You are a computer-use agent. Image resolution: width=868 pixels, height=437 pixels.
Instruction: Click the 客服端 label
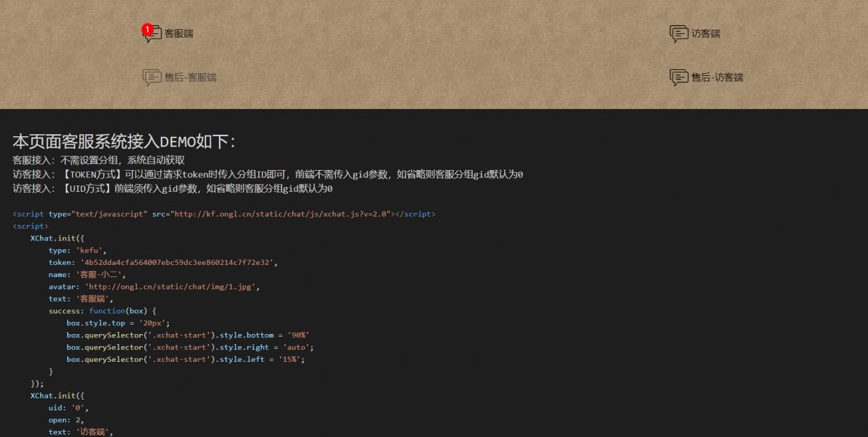tap(179, 33)
